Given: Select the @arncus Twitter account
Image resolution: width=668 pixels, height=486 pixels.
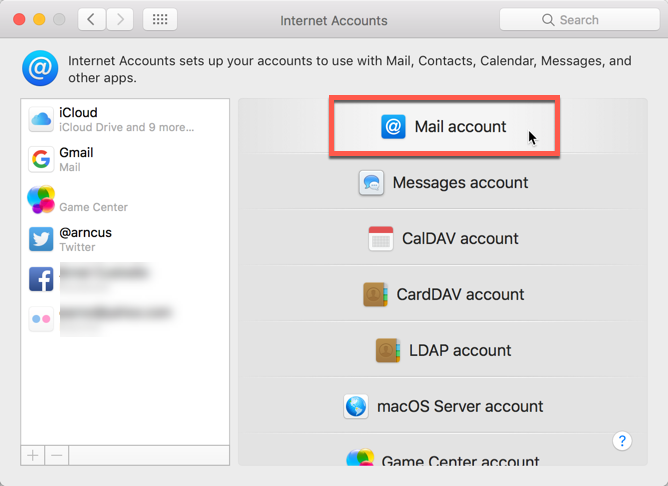Looking at the screenshot, I should click(x=125, y=239).
